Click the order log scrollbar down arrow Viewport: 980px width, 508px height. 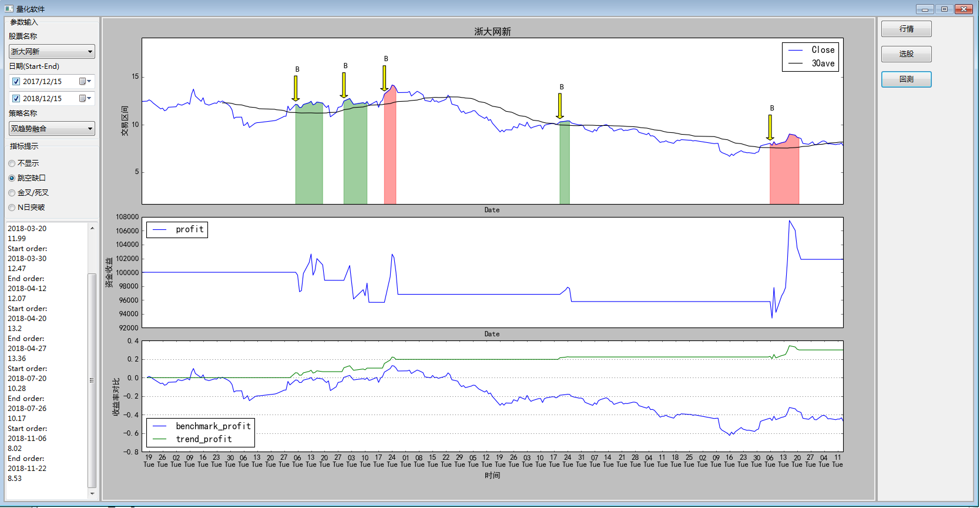[92, 494]
